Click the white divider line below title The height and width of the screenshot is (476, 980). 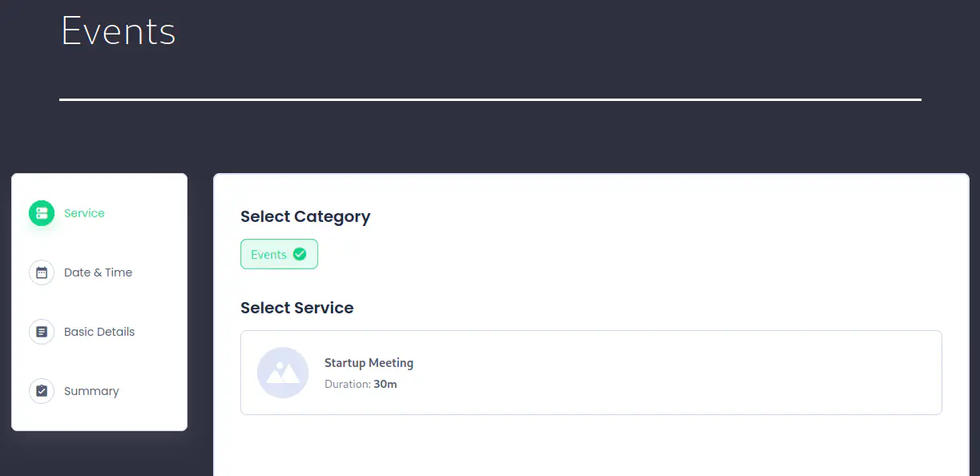[490, 99]
